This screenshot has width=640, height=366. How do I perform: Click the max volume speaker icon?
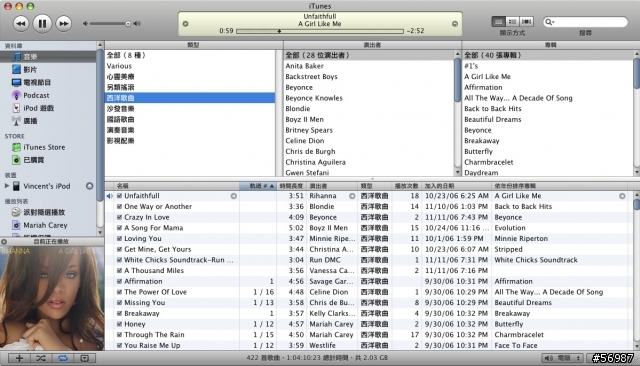pyautogui.click(x=137, y=24)
